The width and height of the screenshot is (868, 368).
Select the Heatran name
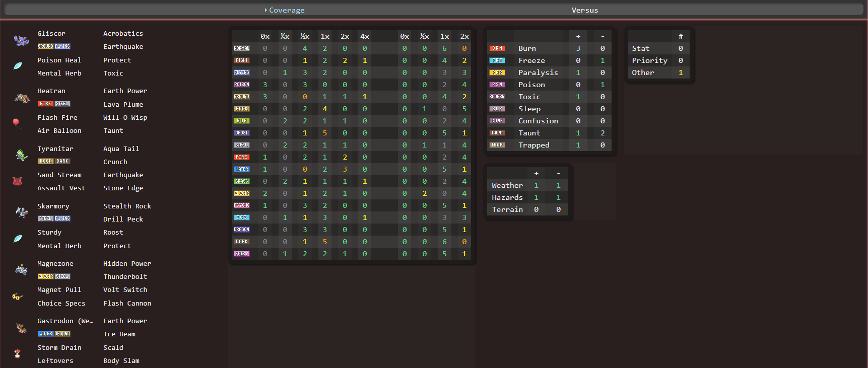pyautogui.click(x=51, y=91)
